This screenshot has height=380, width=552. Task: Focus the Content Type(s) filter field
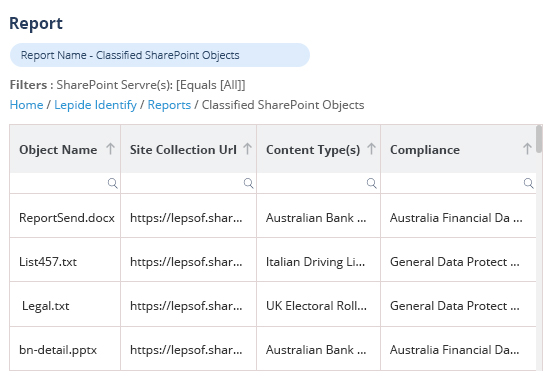319,183
